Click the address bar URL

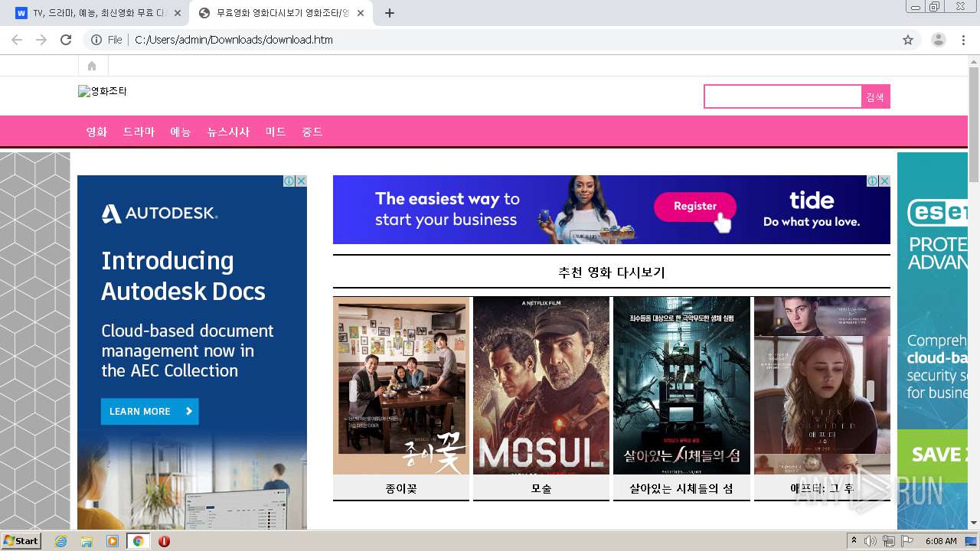click(x=234, y=40)
